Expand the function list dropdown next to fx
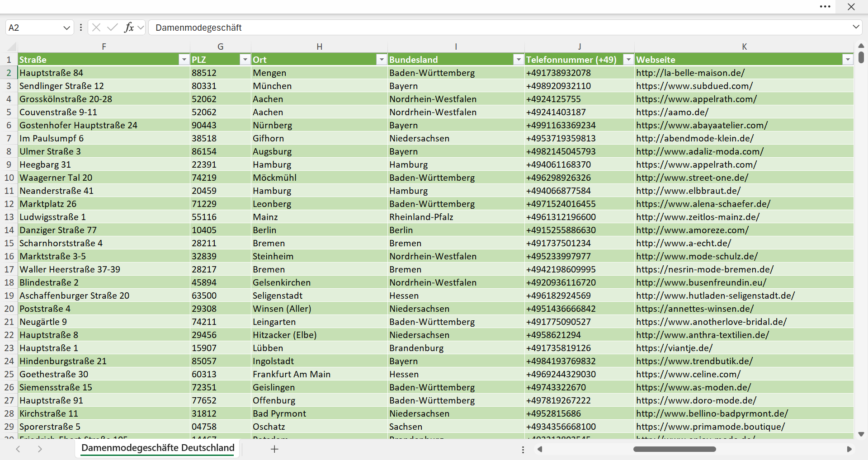The width and height of the screenshot is (868, 460). [141, 28]
